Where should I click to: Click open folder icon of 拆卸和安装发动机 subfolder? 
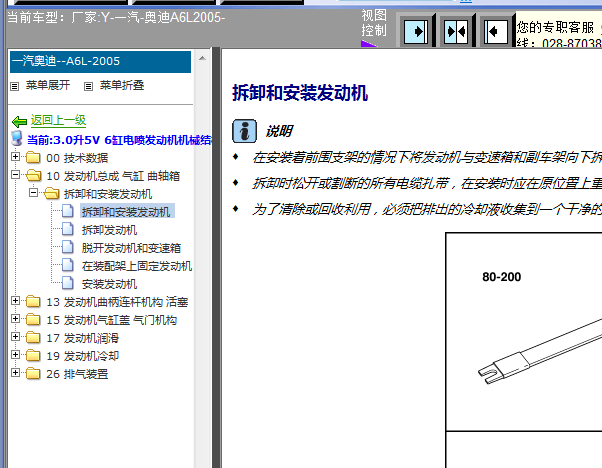pos(51,193)
